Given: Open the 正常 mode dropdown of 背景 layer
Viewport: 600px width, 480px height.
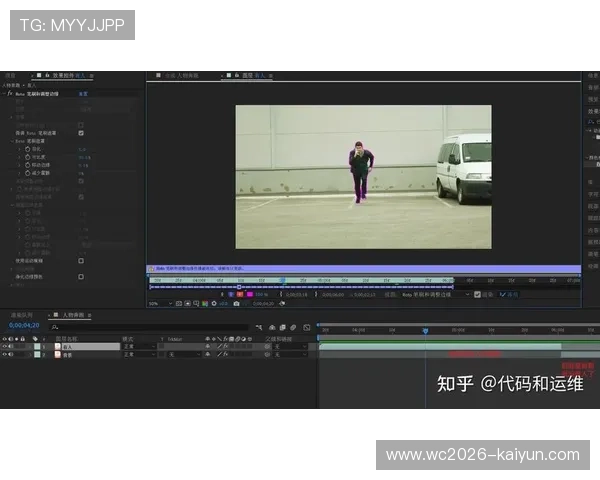Looking at the screenshot, I should coord(139,355).
